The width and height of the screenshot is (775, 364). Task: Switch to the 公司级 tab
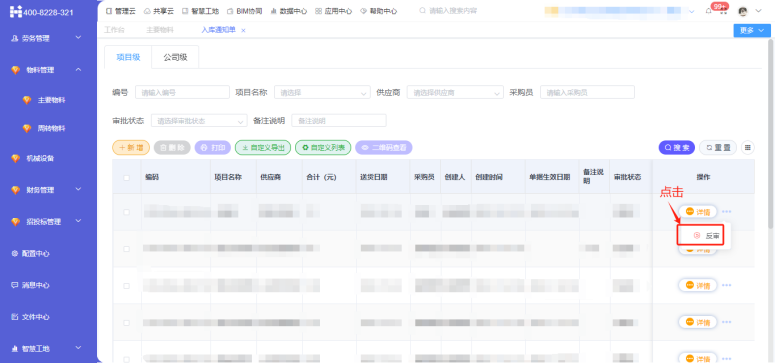[x=175, y=57]
